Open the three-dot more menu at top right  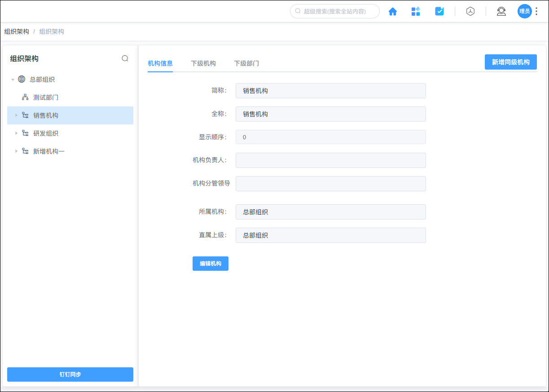tap(537, 11)
